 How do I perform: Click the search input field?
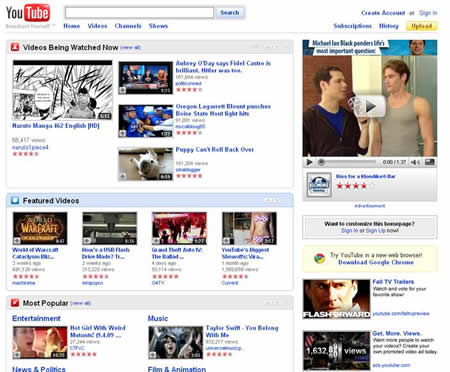click(139, 13)
